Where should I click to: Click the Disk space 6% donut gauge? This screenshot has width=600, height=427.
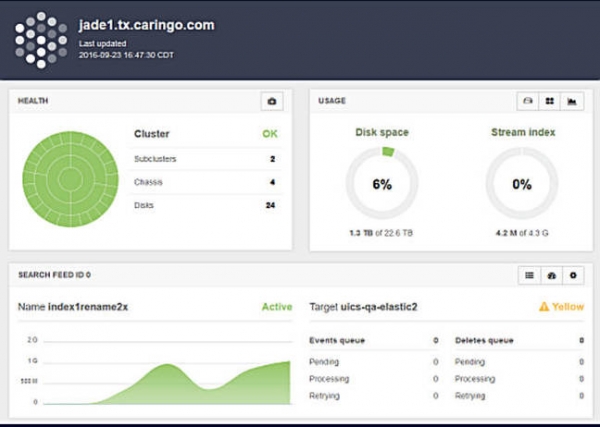(x=382, y=184)
